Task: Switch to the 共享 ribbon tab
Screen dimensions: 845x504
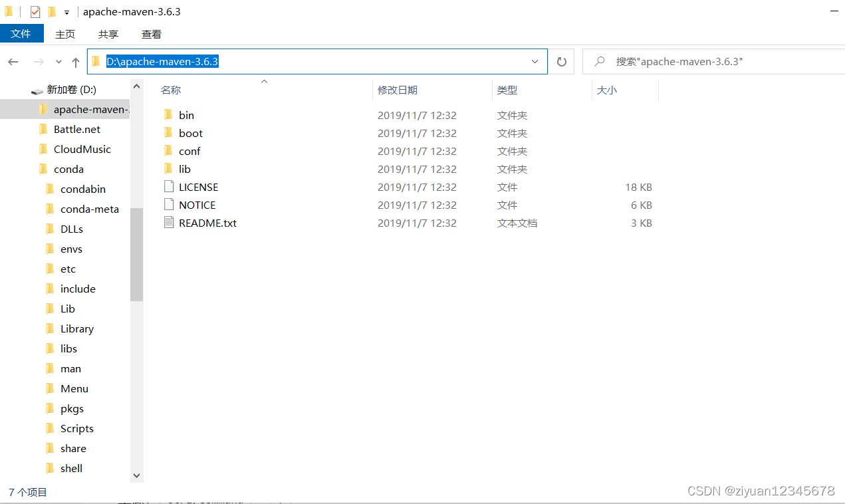Action: (x=108, y=34)
